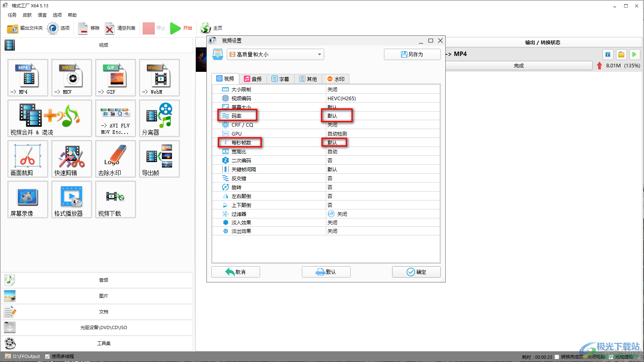
Task: Open the 格式播放器 format player tool
Action: pos(72,199)
